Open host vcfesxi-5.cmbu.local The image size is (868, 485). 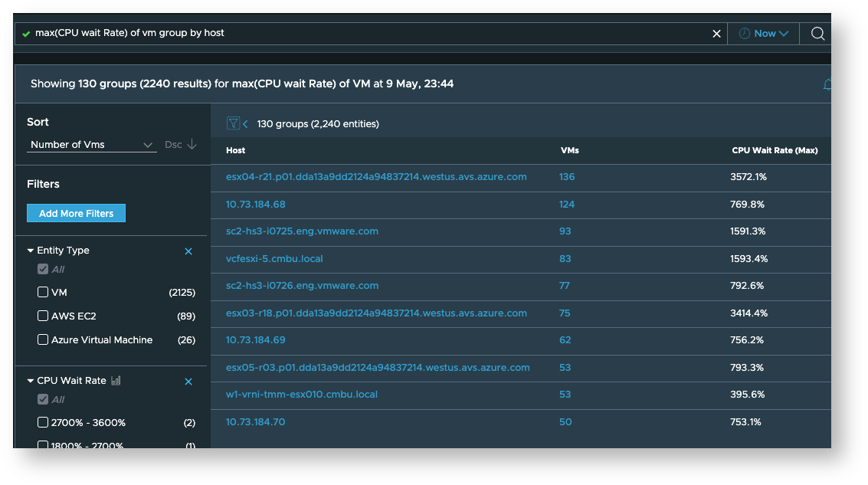pos(274,258)
